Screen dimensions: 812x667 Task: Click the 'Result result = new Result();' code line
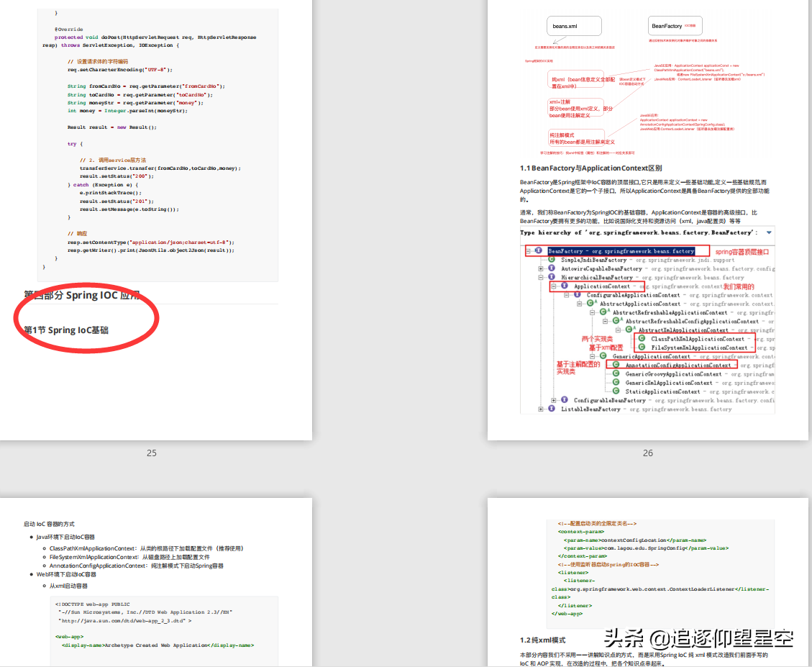pos(112,127)
